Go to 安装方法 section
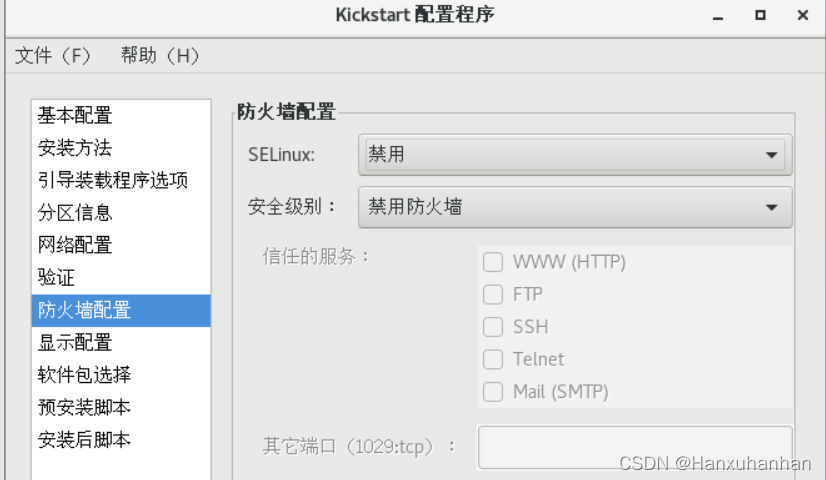Screen dimensions: 826x480 pyautogui.click(x=75, y=149)
